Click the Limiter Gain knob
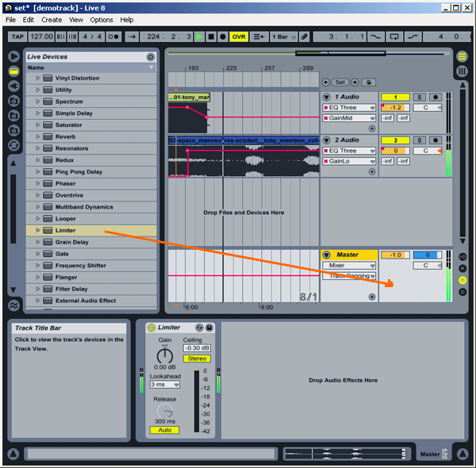The image size is (476, 468). click(165, 353)
